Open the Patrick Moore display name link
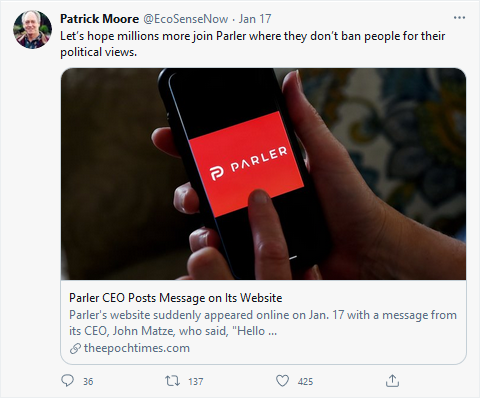This screenshot has height=398, width=481. coord(99,19)
